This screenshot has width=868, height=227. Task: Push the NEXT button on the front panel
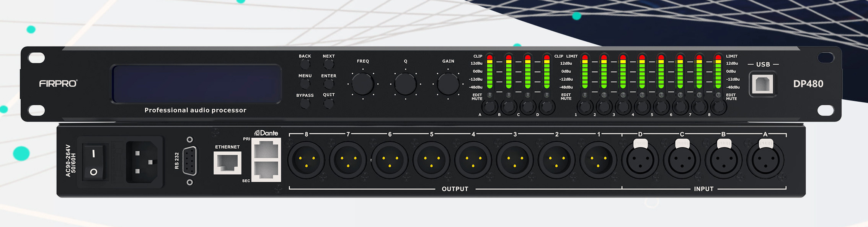click(x=329, y=64)
